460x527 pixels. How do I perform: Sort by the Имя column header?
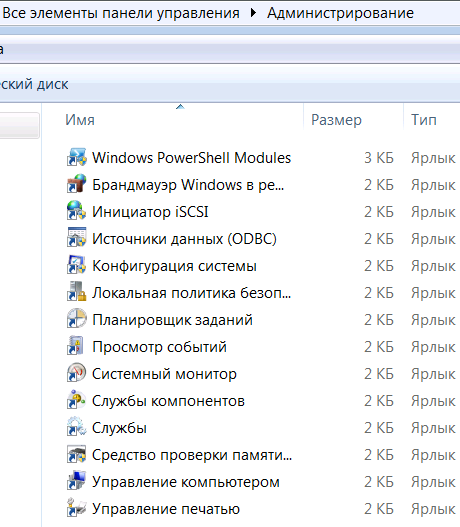(80, 120)
